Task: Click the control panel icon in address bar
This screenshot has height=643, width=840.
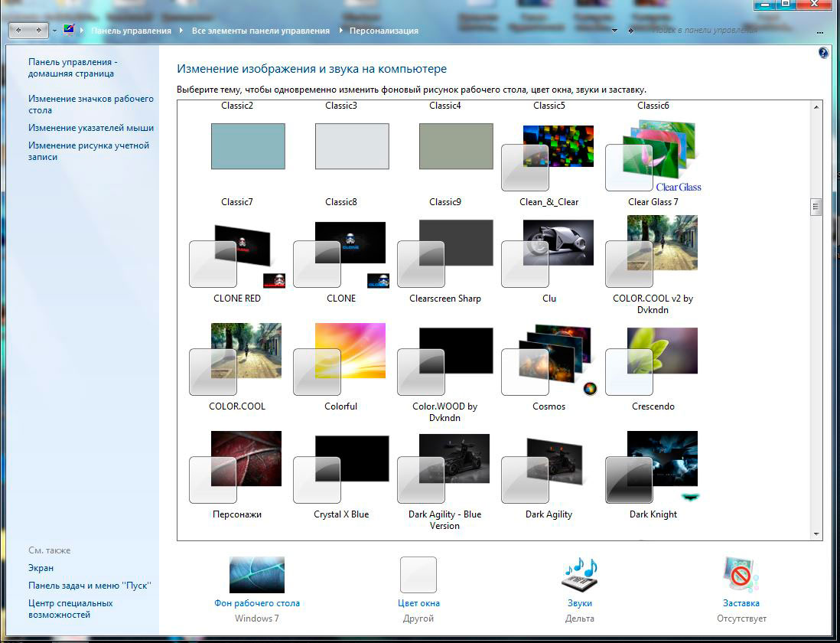Action: coord(69,29)
